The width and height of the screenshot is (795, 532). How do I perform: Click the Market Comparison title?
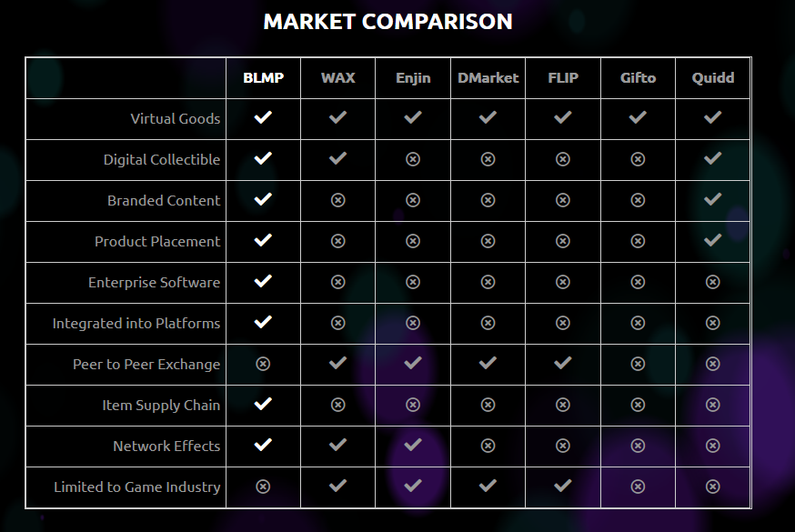pyautogui.click(x=387, y=22)
